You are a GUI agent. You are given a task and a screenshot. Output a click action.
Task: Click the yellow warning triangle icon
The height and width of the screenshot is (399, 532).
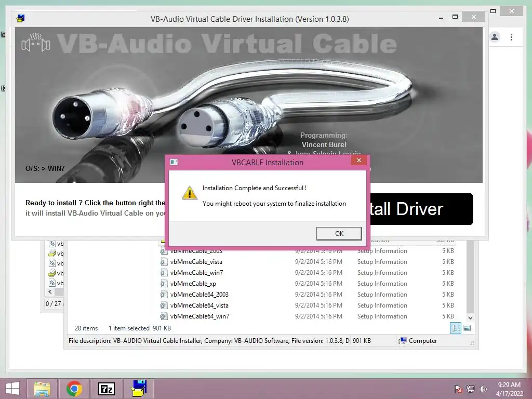(x=189, y=193)
